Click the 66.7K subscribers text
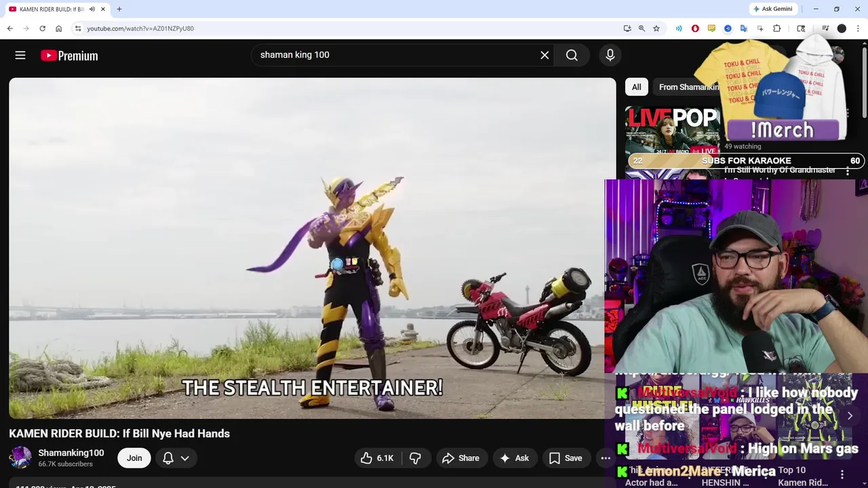Viewport: 868px width, 488px height. 66,464
